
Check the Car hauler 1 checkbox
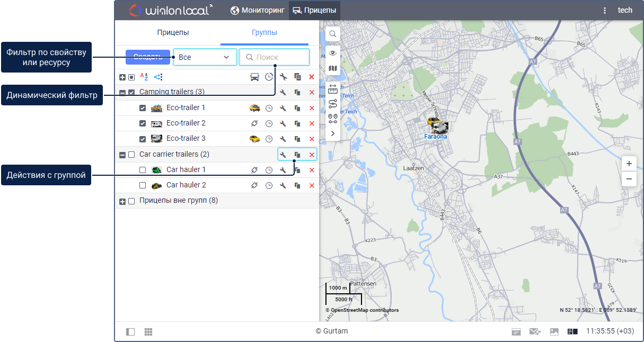[143, 170]
